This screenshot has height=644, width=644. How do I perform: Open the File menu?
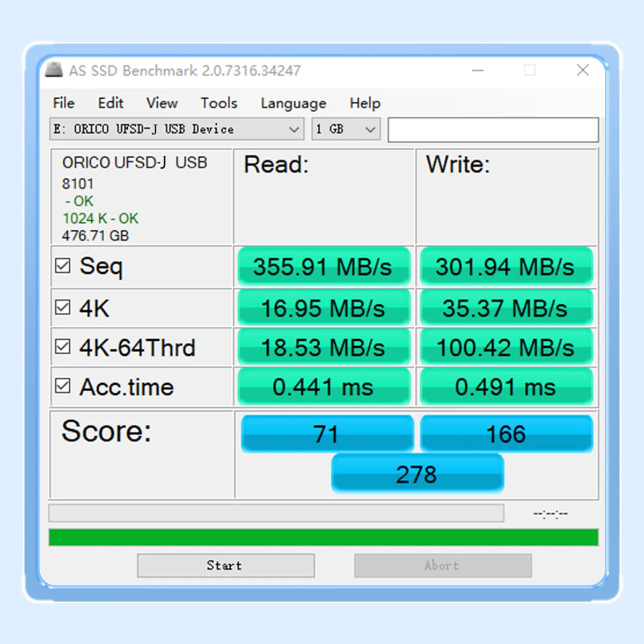63,103
